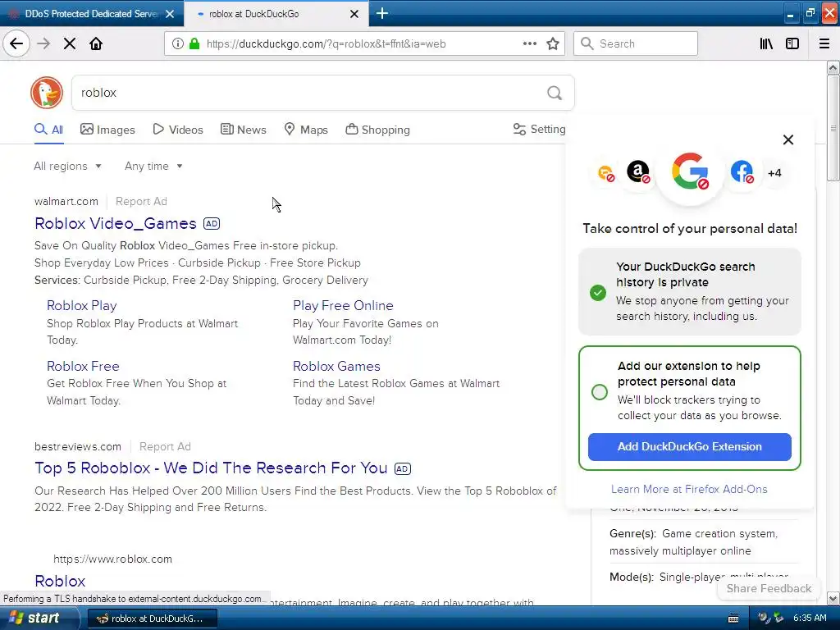Stop page loading with the X button
Image resolution: width=840 pixels, height=630 pixels.
point(70,43)
